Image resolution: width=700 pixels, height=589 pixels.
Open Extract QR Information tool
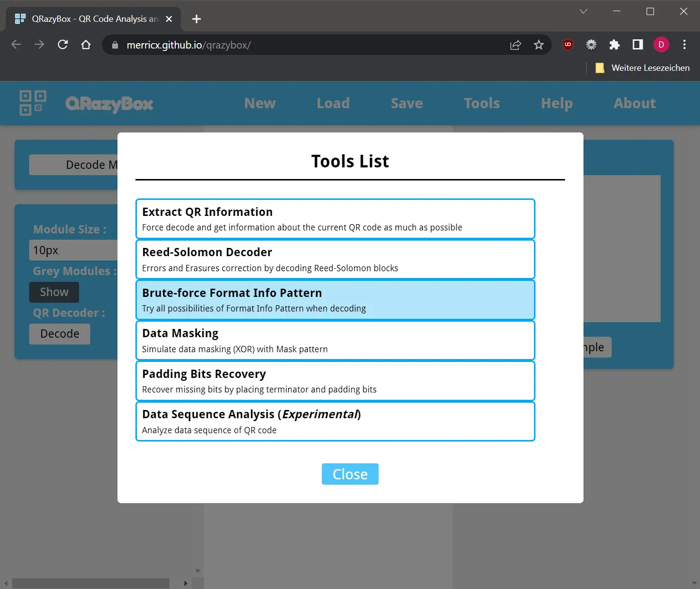(x=335, y=219)
